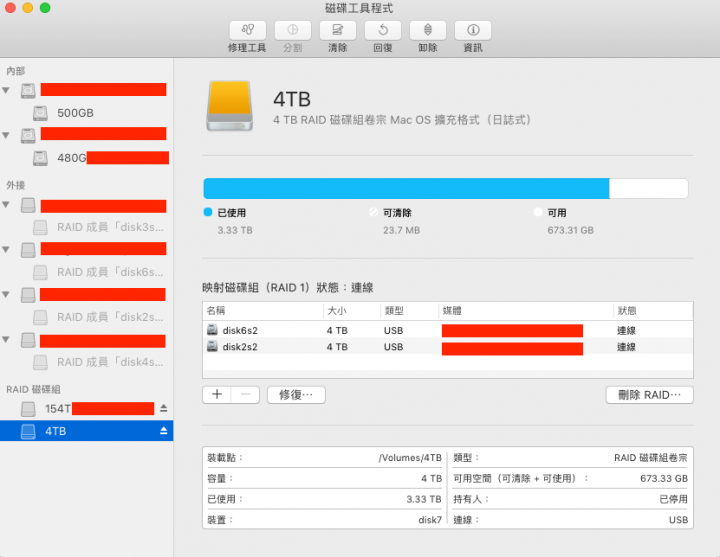Click the external drive icon above disk3s
This screenshot has width=720, height=557.
click(x=28, y=205)
